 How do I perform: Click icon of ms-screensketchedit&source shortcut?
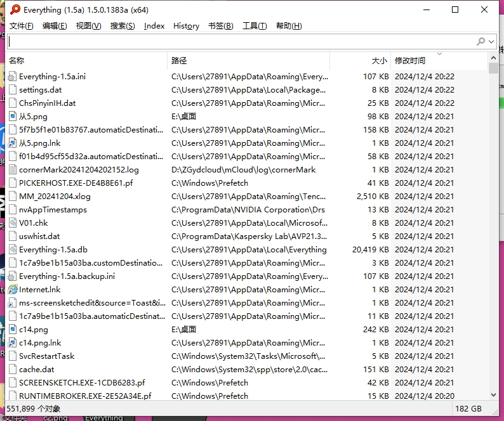coord(12,303)
